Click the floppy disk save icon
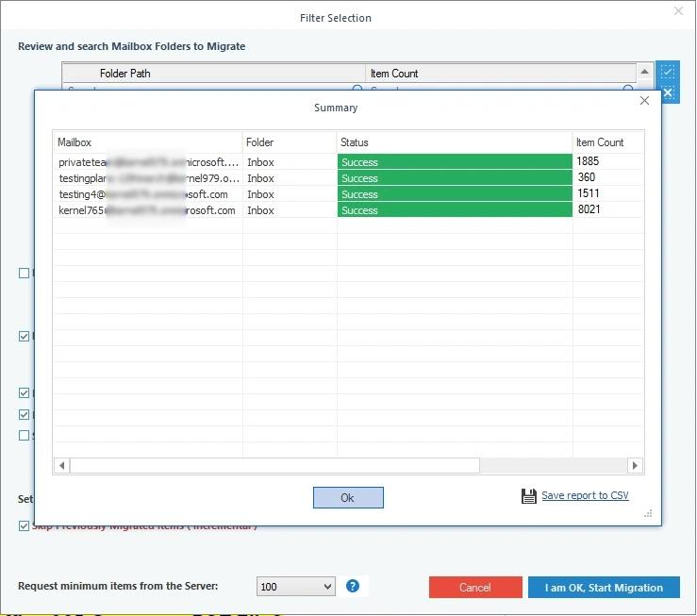Viewport: 697px width, 616px height. point(528,496)
